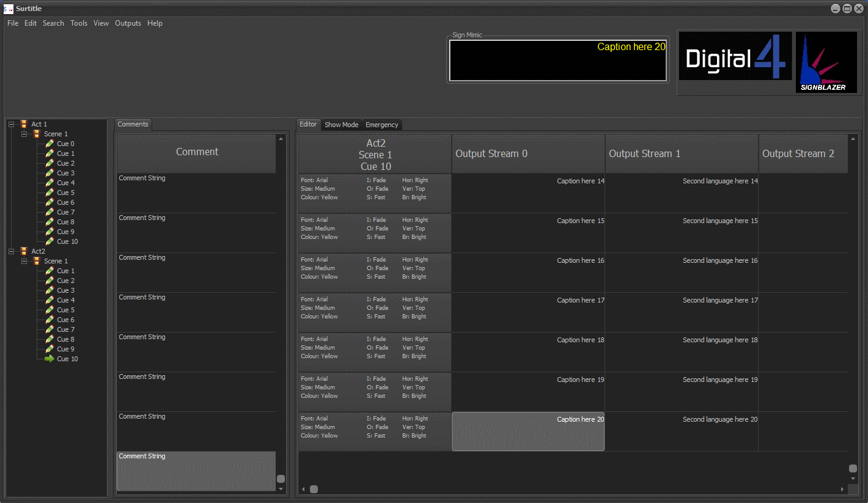Click the editor horizontal scrollbar thumb
Screen dimensions: 868x503
coord(314,489)
